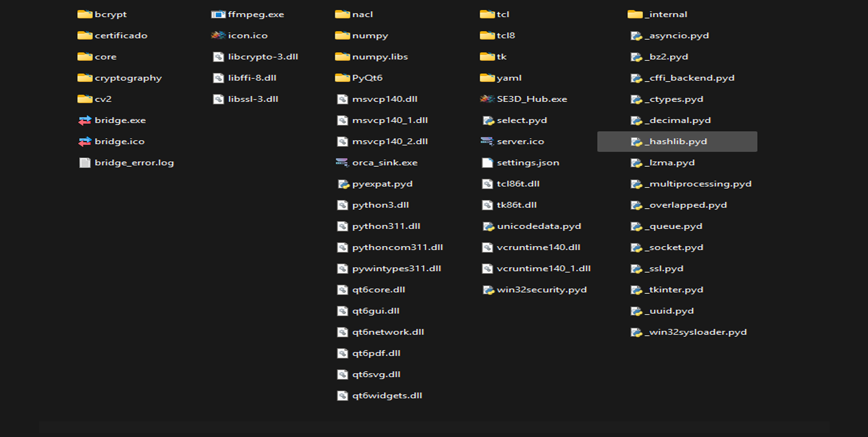Screen dimensions: 868x437
Task: Select the win32security.pyd file
Action: coord(541,290)
